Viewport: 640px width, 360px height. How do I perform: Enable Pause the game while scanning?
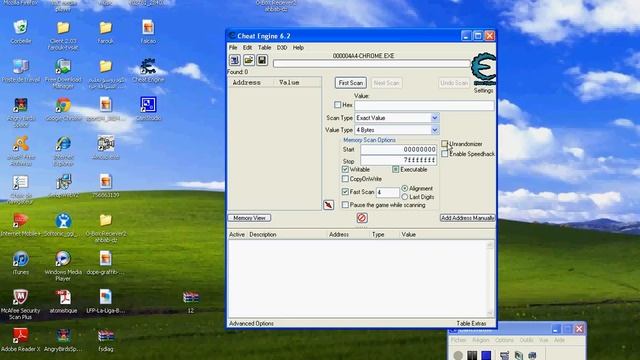coord(345,205)
